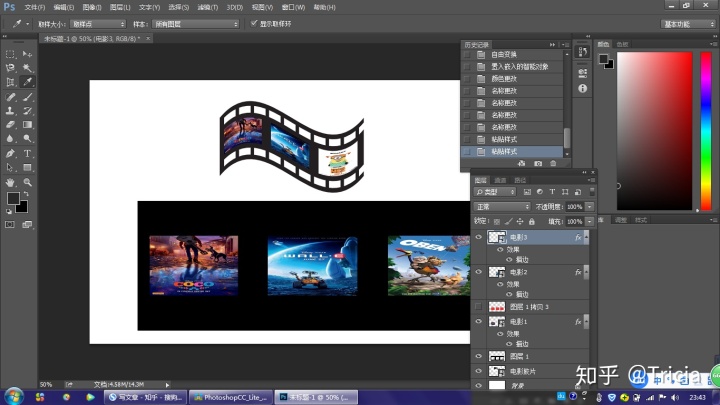Viewport: 720px width, 405px height.
Task: Select the Path Selection tool
Action: [10, 168]
